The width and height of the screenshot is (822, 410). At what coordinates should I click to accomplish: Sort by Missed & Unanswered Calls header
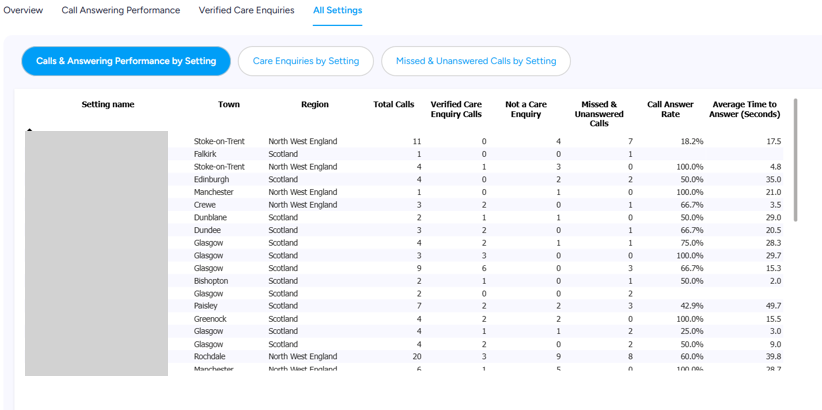(599, 114)
